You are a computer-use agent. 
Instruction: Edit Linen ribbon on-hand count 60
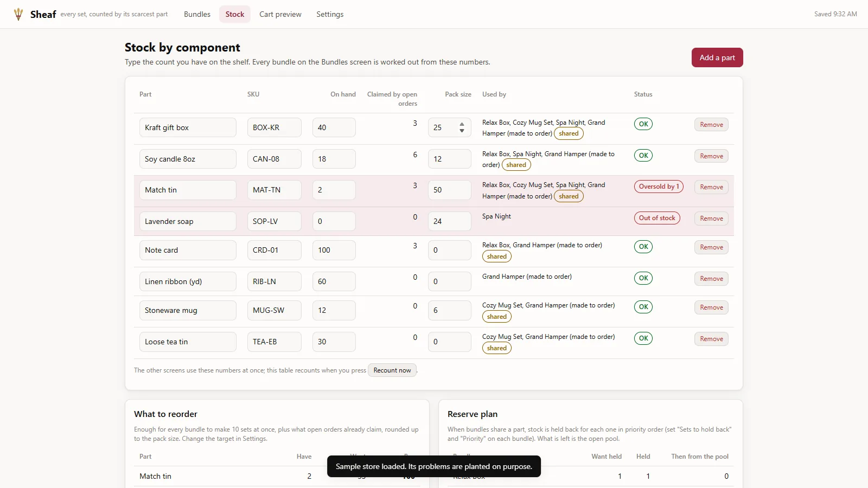[x=334, y=281]
